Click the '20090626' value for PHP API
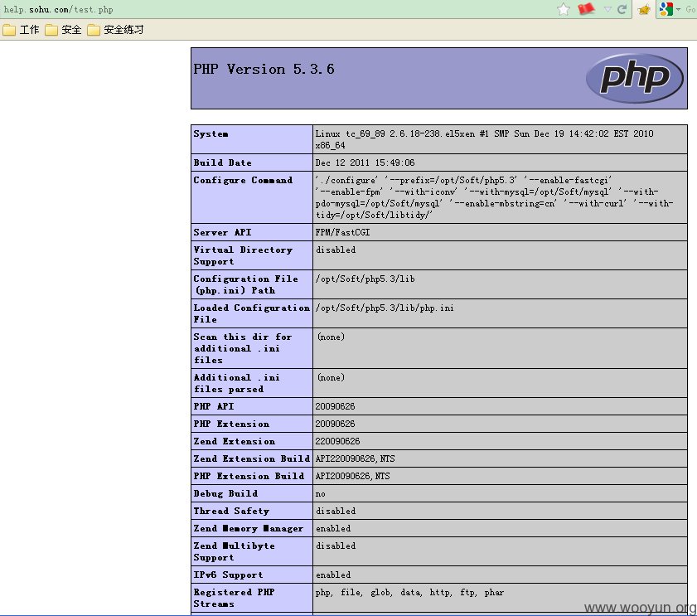This screenshot has height=616, width=697. tap(335, 406)
